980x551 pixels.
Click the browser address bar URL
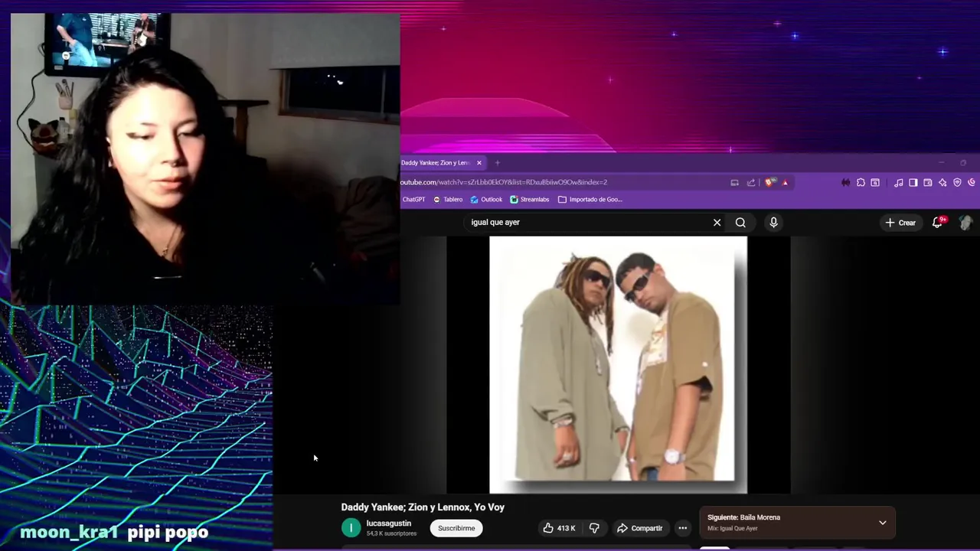point(504,182)
